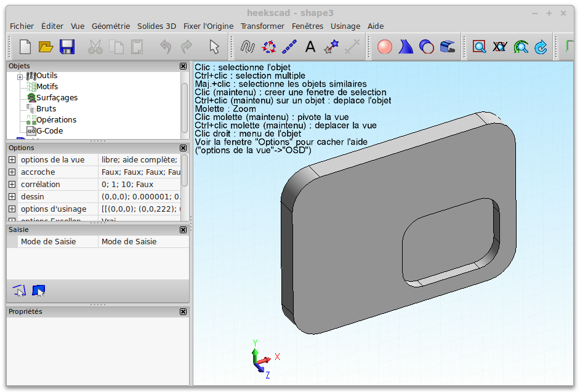Close the Propriétés panel

pos(183,312)
